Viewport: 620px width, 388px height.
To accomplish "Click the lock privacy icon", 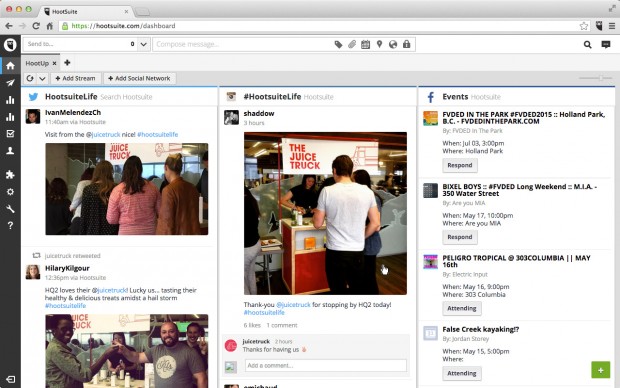I will 406,44.
